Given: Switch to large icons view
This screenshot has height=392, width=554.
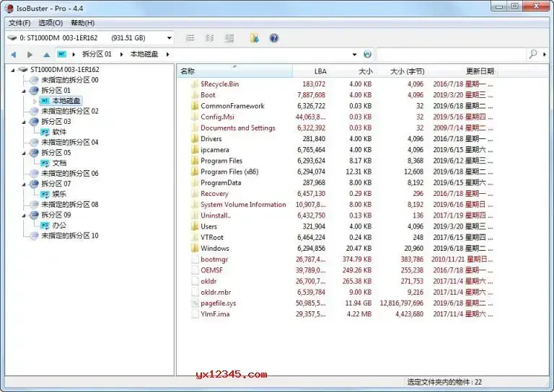Looking at the screenshot, I should (x=229, y=37).
